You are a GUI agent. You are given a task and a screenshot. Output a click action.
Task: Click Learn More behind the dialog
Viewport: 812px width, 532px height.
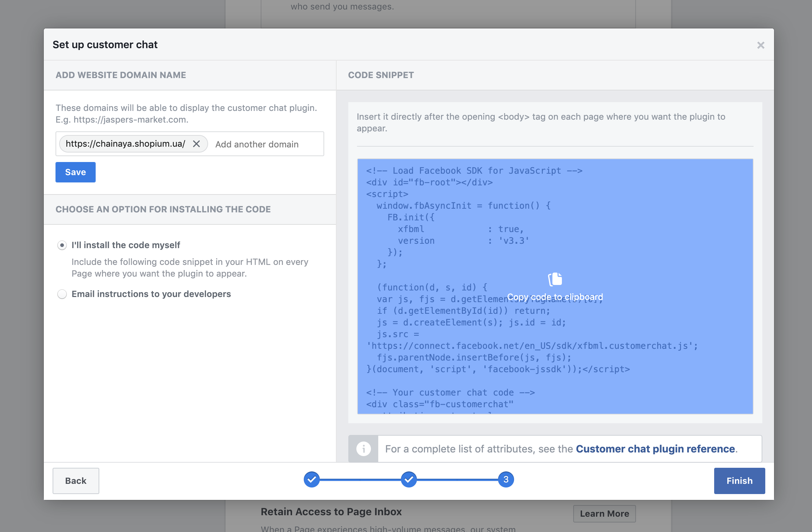pyautogui.click(x=604, y=513)
